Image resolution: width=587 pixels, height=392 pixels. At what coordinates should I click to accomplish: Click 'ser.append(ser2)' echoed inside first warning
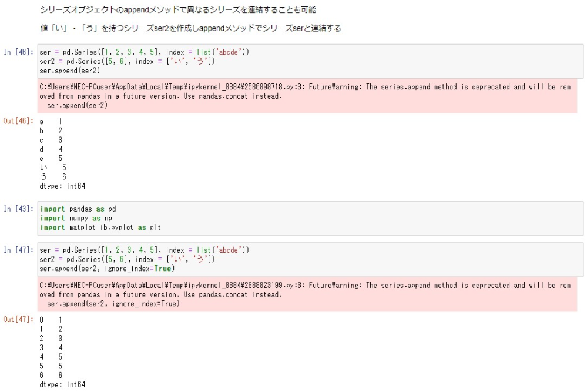[78, 106]
